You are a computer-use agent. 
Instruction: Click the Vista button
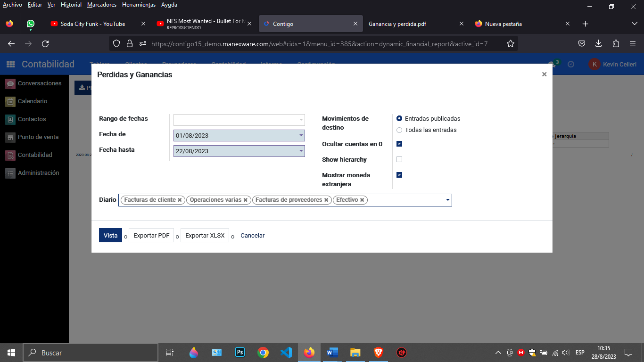click(x=110, y=235)
